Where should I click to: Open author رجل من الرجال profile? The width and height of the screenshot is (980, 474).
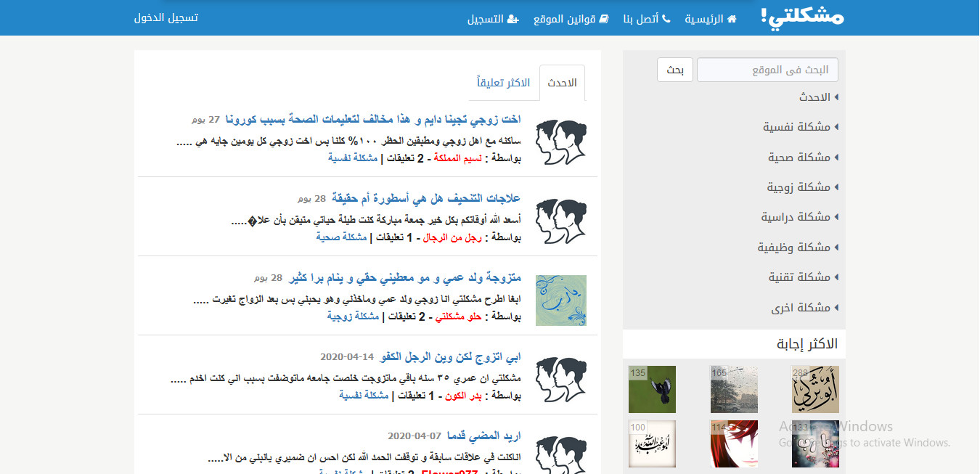pos(452,237)
